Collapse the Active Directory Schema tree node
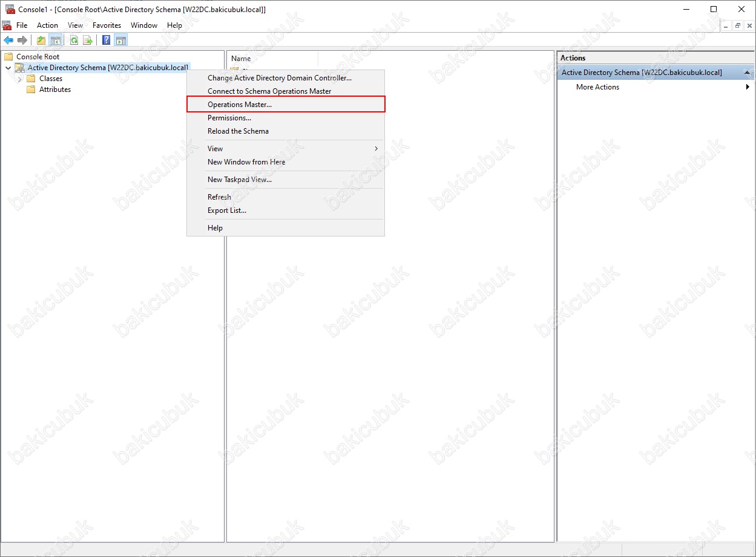The width and height of the screenshot is (756, 557). [8, 68]
